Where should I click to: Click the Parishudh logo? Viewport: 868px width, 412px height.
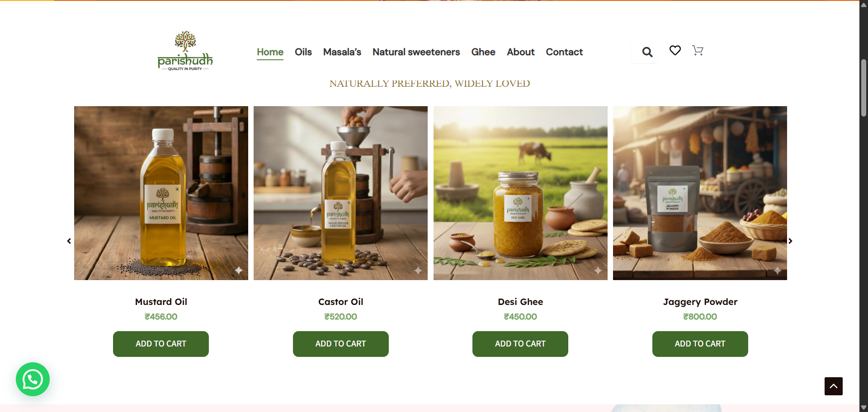tap(185, 51)
